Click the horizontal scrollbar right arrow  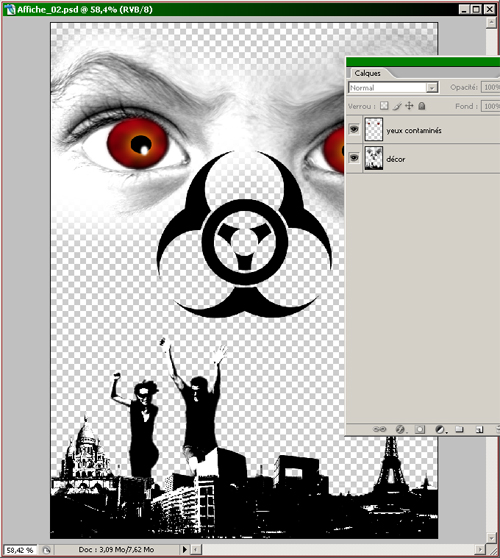(480, 549)
